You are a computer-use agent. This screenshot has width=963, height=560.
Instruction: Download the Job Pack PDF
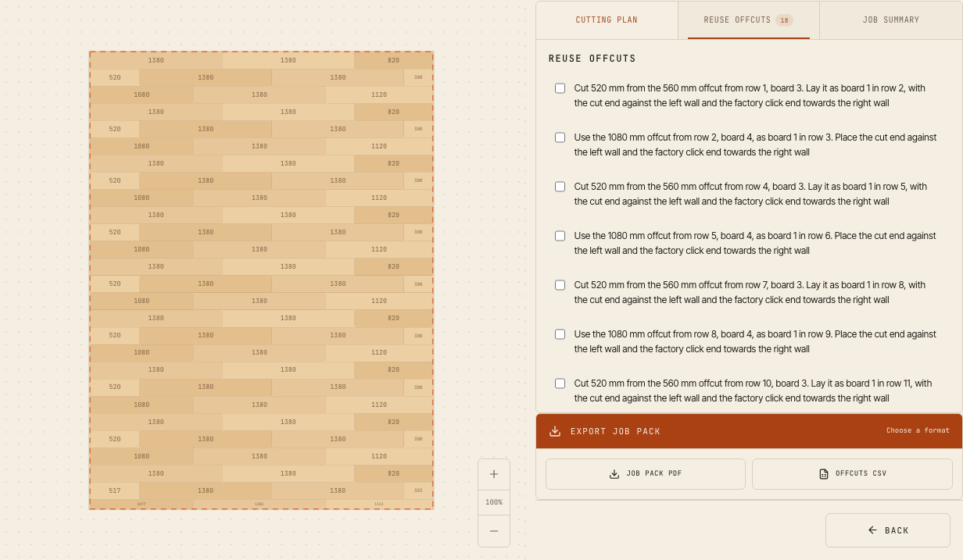646,474
